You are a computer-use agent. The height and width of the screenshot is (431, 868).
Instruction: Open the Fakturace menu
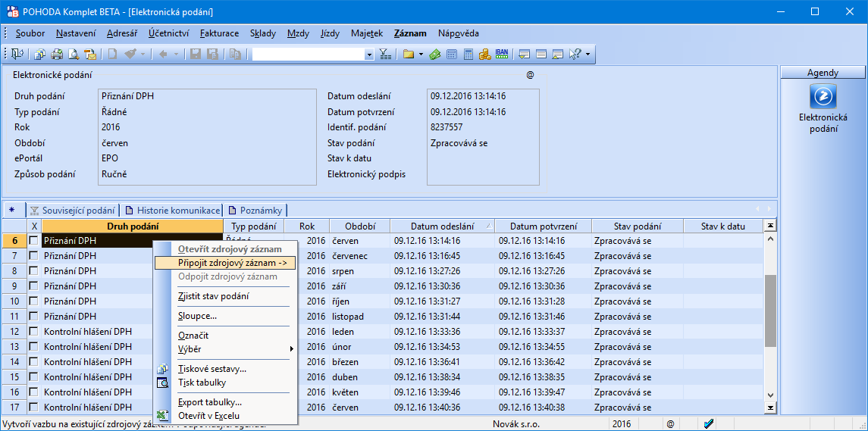(220, 33)
